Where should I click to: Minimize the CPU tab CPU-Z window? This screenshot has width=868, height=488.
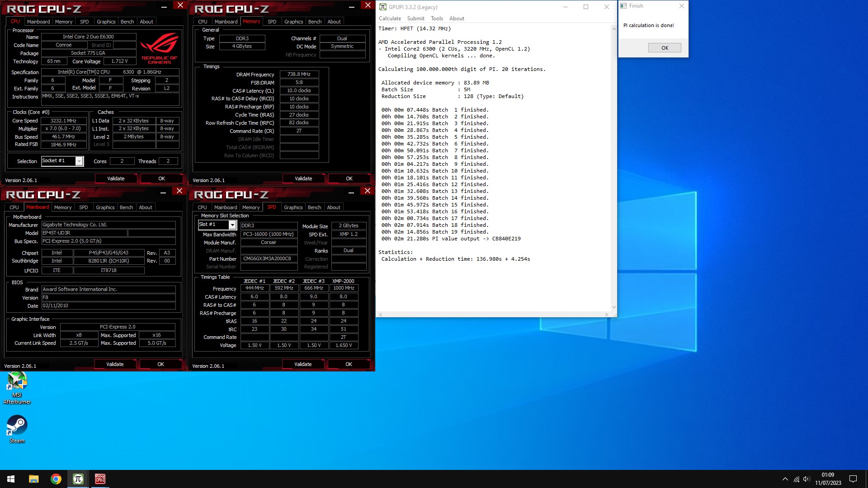coord(164,6)
